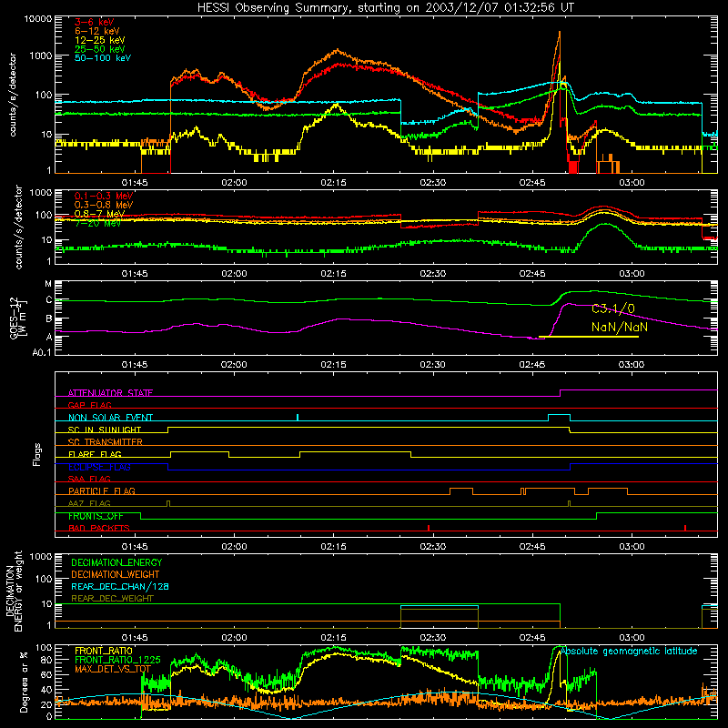The height and width of the screenshot is (728, 728).
Task: Select the 6-12 keV legend label
Action: pyautogui.click(x=97, y=31)
